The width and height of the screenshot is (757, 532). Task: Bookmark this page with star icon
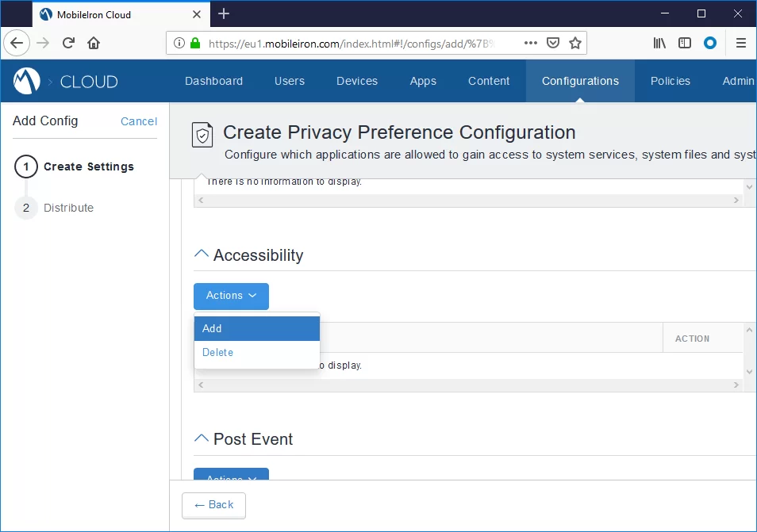coord(575,43)
